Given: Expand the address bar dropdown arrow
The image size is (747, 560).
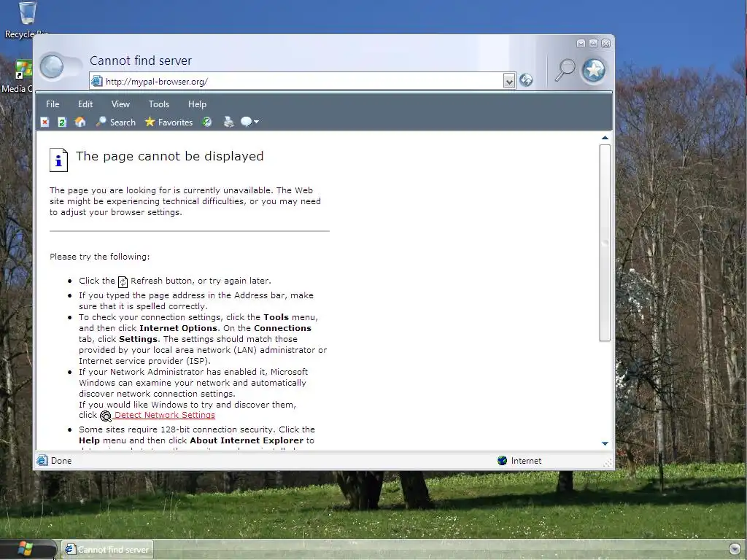Looking at the screenshot, I should [x=508, y=82].
